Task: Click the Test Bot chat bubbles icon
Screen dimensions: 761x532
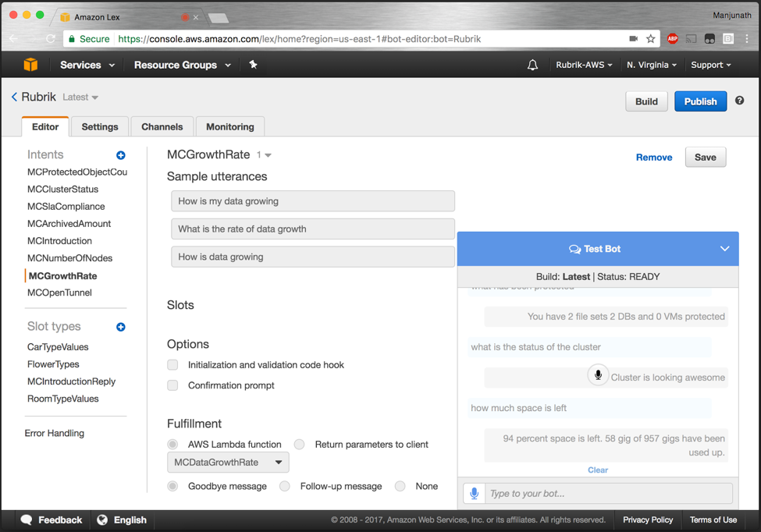Action: pos(574,250)
